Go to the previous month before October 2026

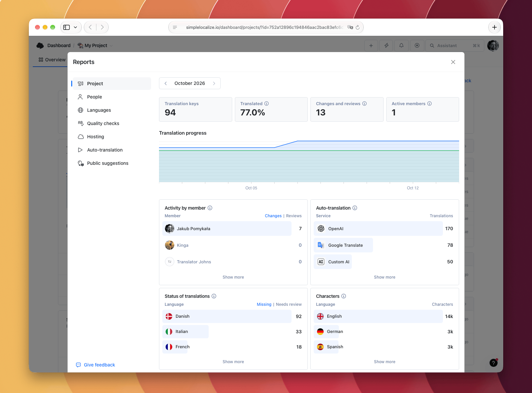166,83
